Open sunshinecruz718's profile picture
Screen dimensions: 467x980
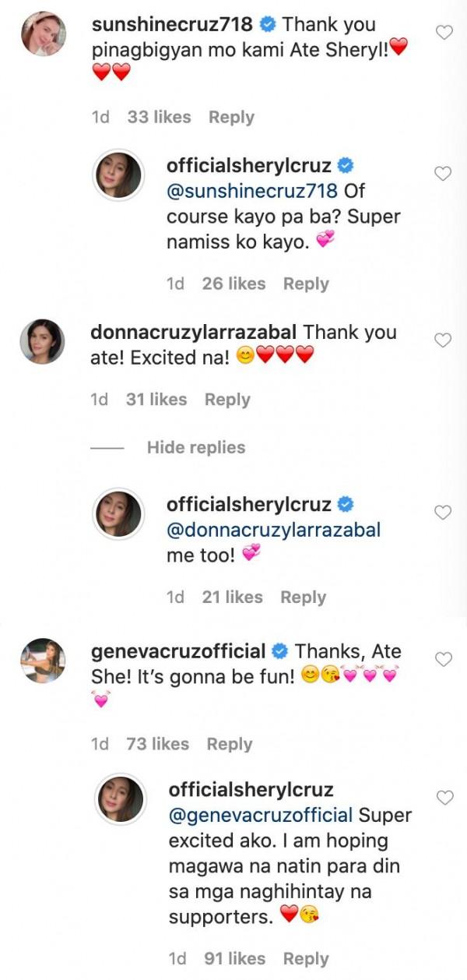pyautogui.click(x=42, y=35)
